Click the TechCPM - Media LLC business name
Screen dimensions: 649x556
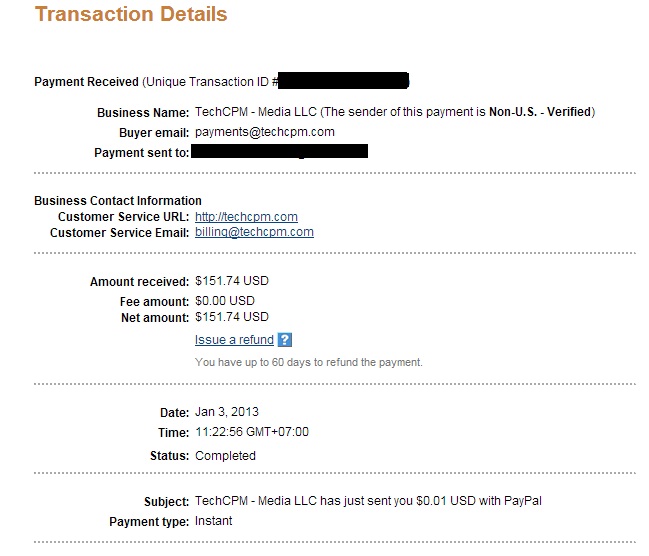(x=256, y=112)
